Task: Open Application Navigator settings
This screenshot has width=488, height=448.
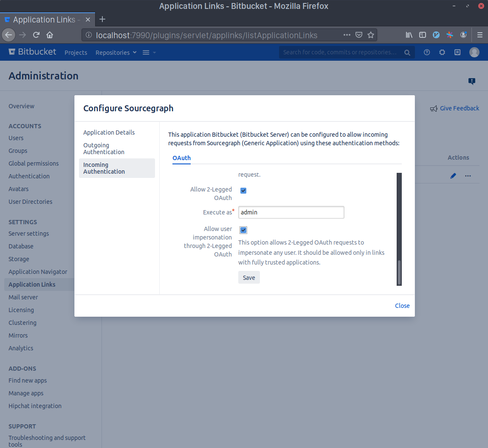Action: [x=38, y=272]
